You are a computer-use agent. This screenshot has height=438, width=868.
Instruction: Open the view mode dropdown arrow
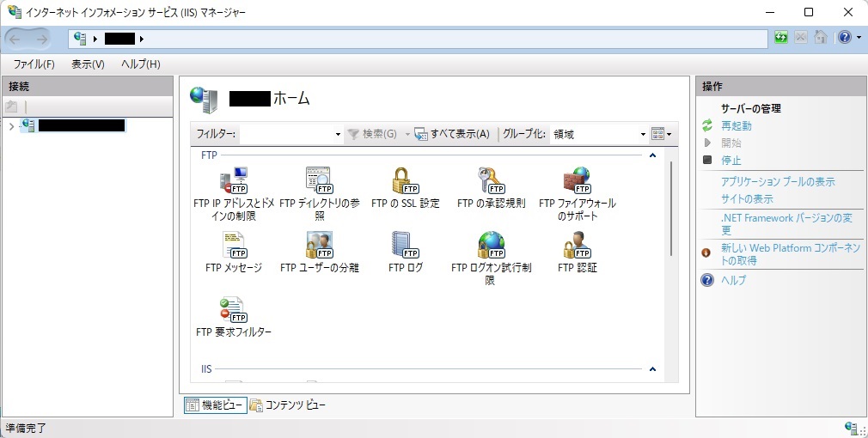coord(669,134)
